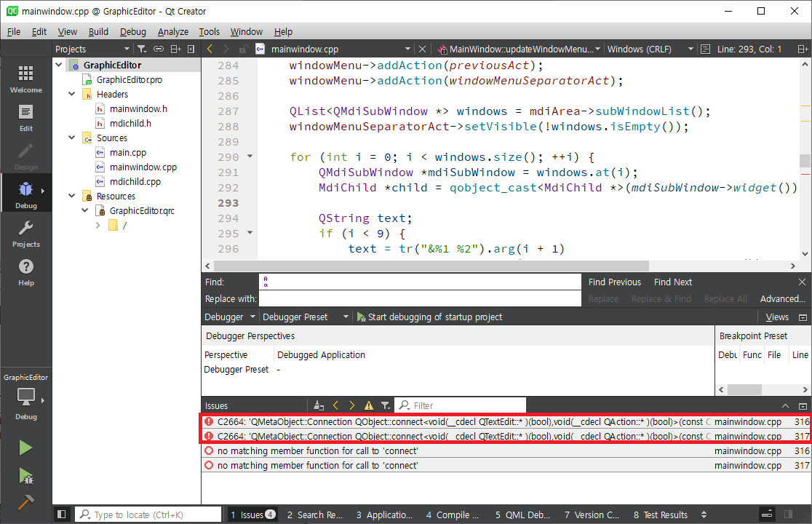
Task: Open Projects view dropdown
Action: (92, 49)
